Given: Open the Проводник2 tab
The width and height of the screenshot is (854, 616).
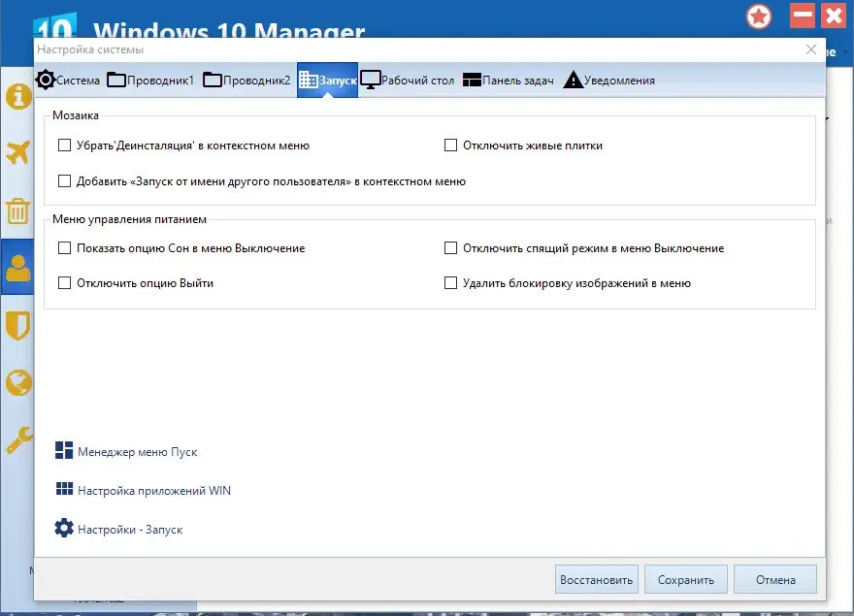Looking at the screenshot, I should click(246, 81).
